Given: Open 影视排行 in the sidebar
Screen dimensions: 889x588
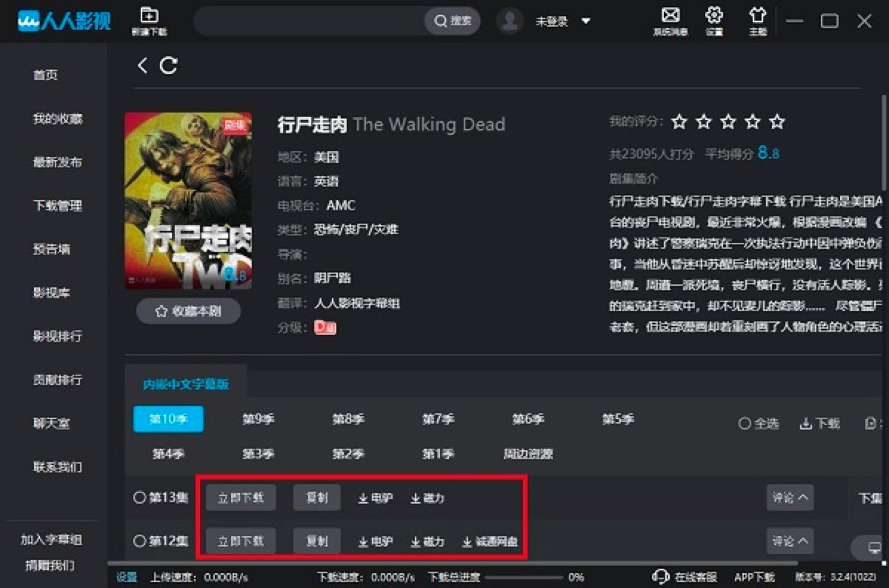Looking at the screenshot, I should coord(57,336).
